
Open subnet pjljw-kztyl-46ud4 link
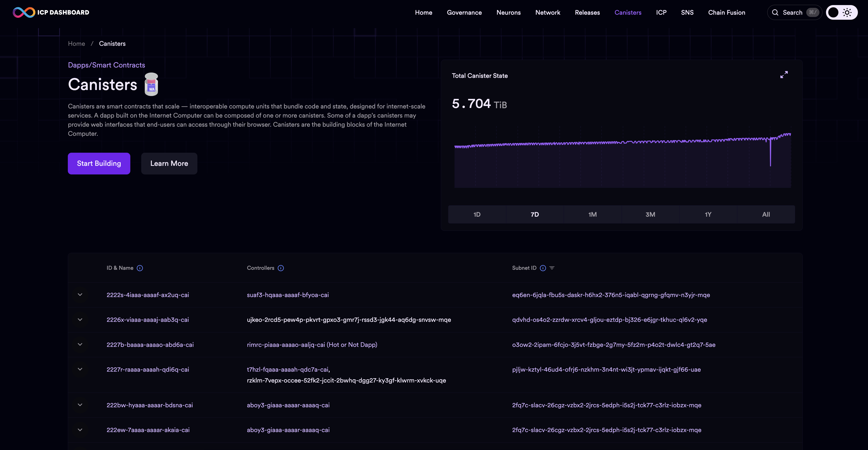click(606, 370)
